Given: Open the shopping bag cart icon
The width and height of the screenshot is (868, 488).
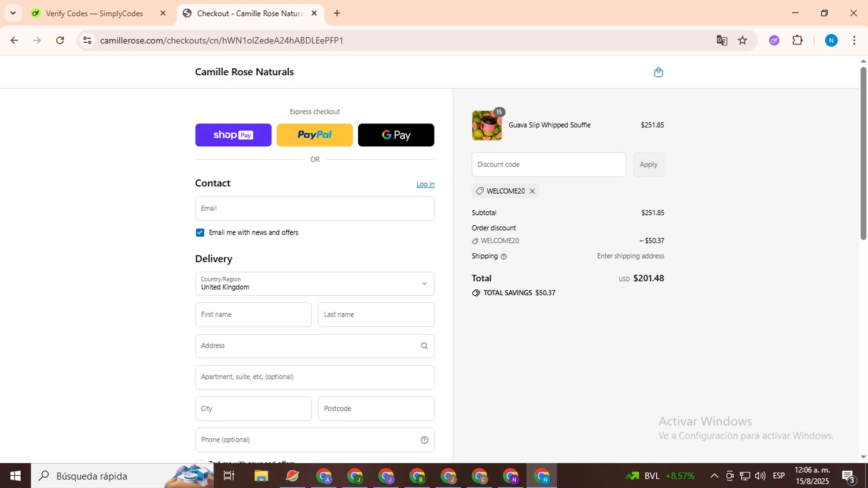Looking at the screenshot, I should click(x=658, y=72).
